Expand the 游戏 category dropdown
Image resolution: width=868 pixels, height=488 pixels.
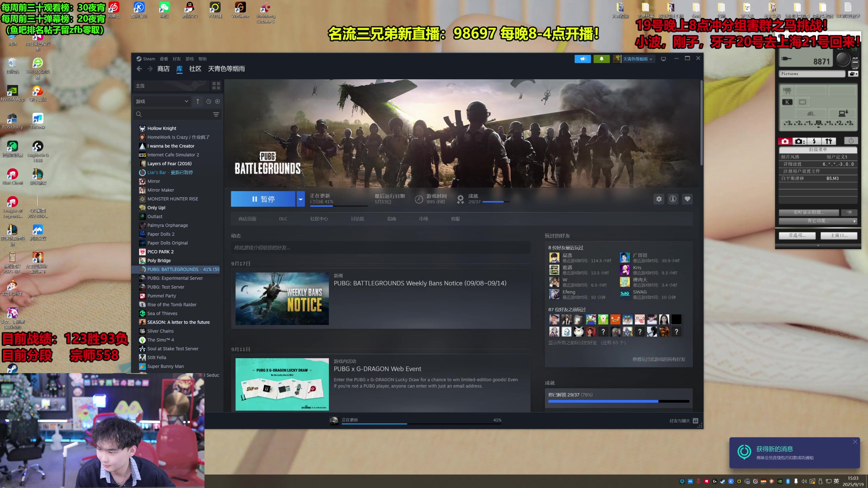[161, 101]
